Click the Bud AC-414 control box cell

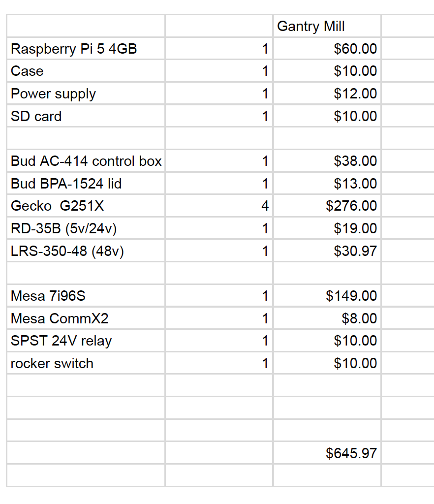click(86, 161)
